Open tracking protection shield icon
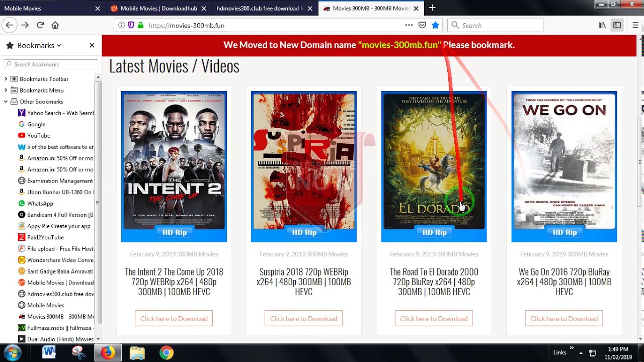644x362 pixels. (131, 25)
